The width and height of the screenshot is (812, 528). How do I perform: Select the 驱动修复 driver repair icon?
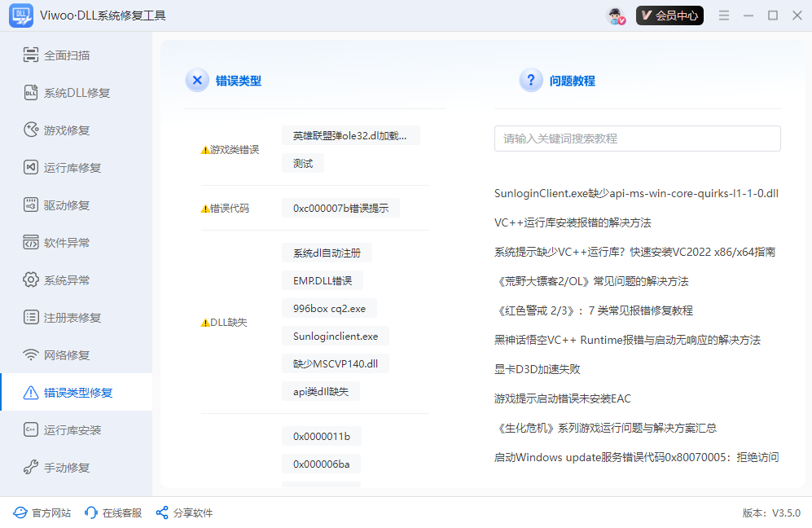(30, 205)
